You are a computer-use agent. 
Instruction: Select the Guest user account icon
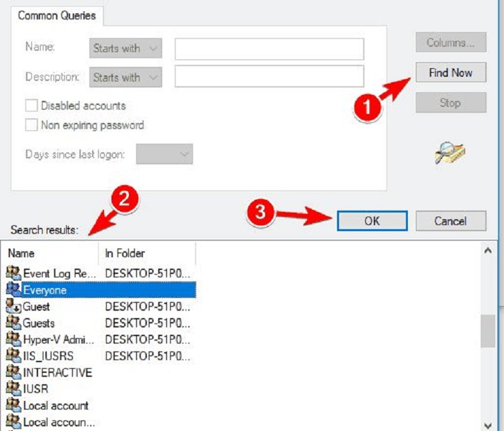click(x=13, y=307)
